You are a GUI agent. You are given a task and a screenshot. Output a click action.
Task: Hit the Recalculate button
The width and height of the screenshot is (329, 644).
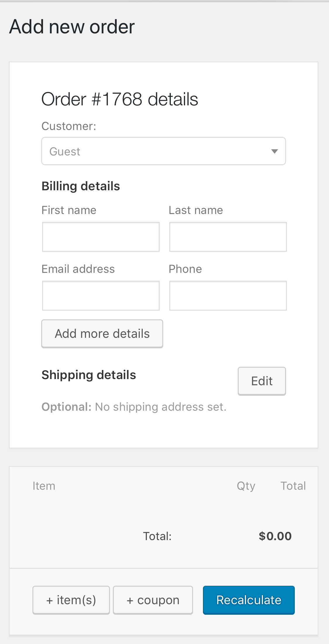pos(249,600)
